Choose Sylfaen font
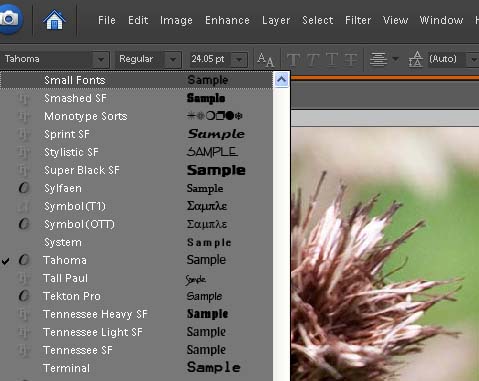The width and height of the screenshot is (479, 381). point(136,188)
